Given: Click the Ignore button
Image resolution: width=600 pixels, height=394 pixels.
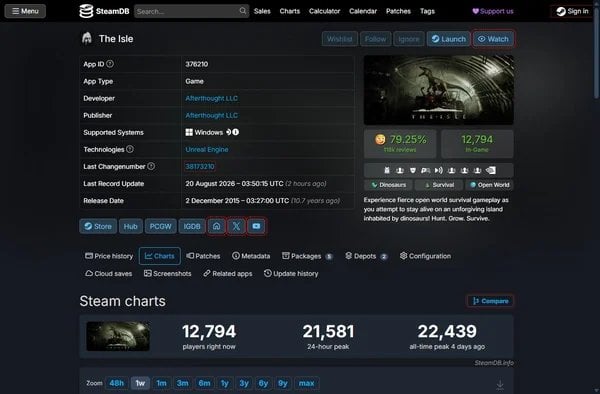Looking at the screenshot, I should [409, 39].
